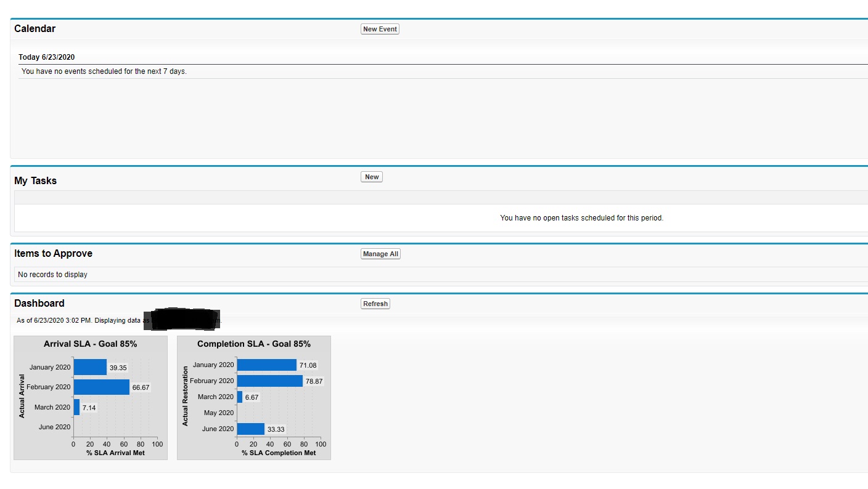
Task: Click the 66.67 value label
Action: point(141,387)
